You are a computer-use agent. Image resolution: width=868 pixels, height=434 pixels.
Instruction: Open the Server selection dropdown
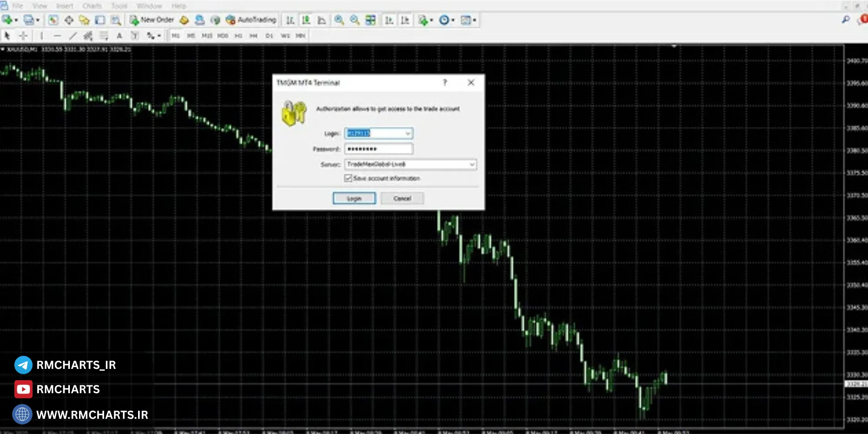pyautogui.click(x=472, y=164)
